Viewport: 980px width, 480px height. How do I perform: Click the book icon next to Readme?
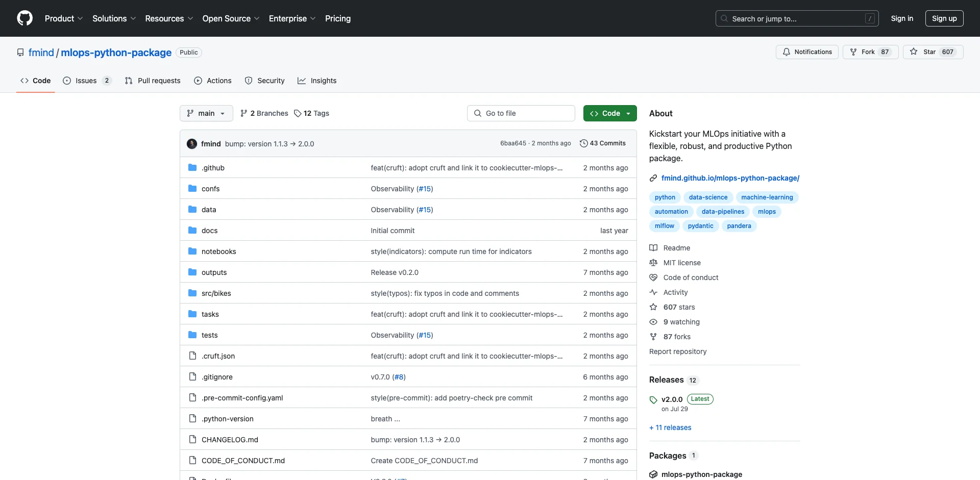point(653,248)
